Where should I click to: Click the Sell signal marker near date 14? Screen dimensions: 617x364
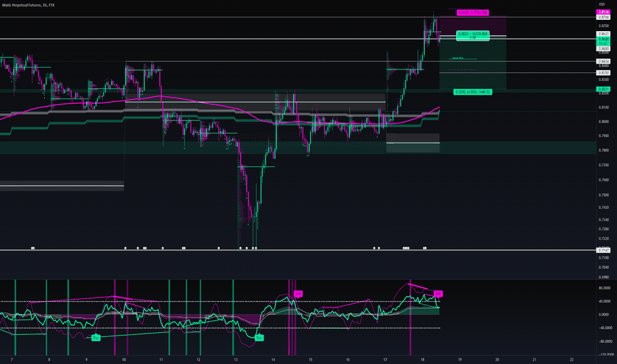[x=298, y=294]
